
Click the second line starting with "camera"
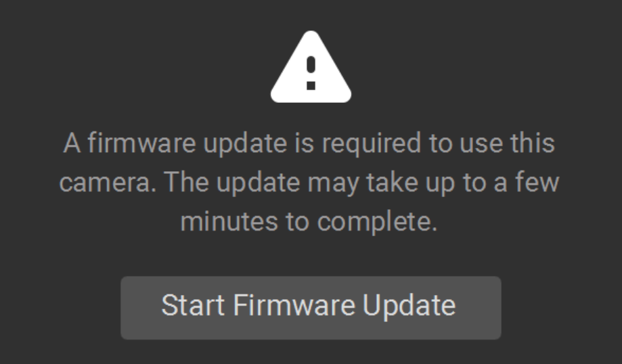[310, 183]
